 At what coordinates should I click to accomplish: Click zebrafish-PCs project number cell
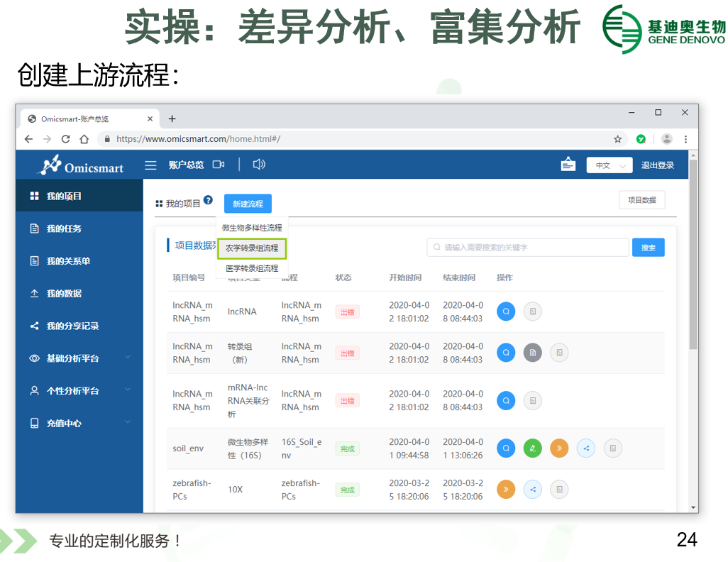192,490
